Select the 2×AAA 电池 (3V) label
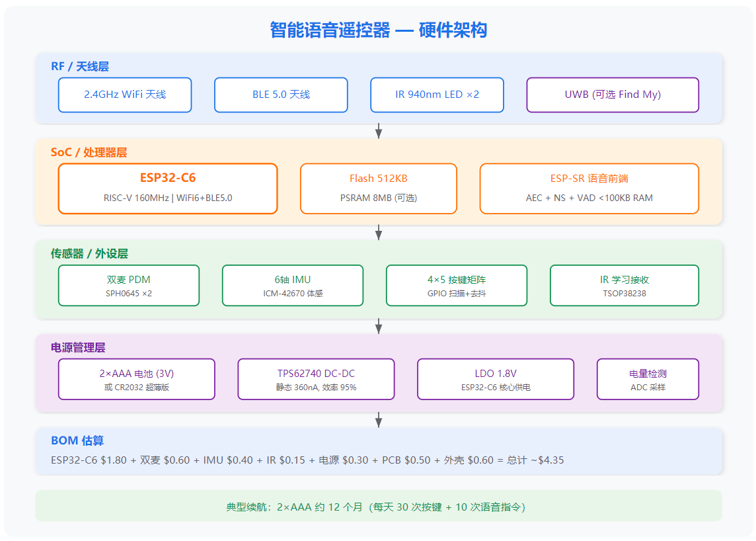Screen dimensions: 756x541 point(136,374)
